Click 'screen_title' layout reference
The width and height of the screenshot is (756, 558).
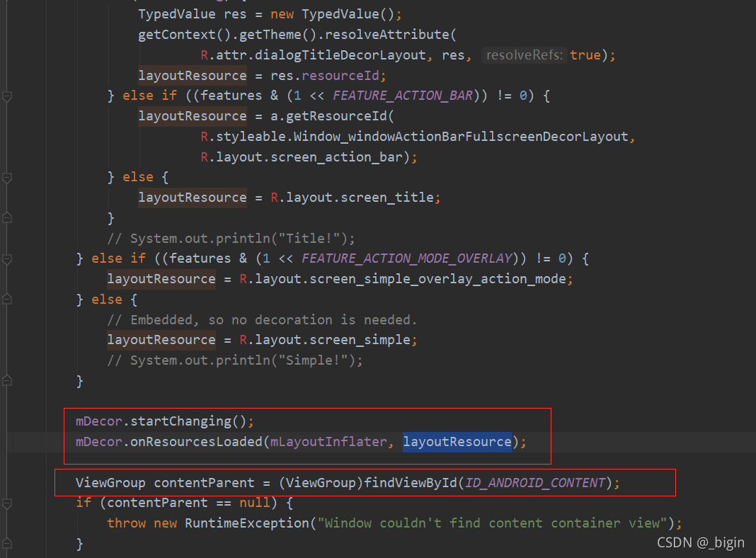click(x=387, y=198)
